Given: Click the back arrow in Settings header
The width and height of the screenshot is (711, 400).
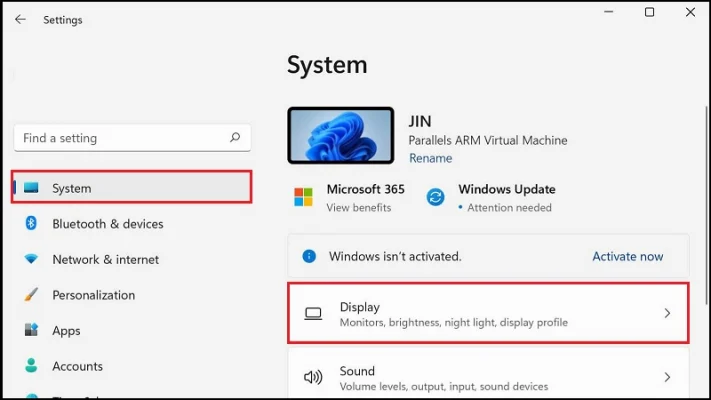Looking at the screenshot, I should 20,19.
